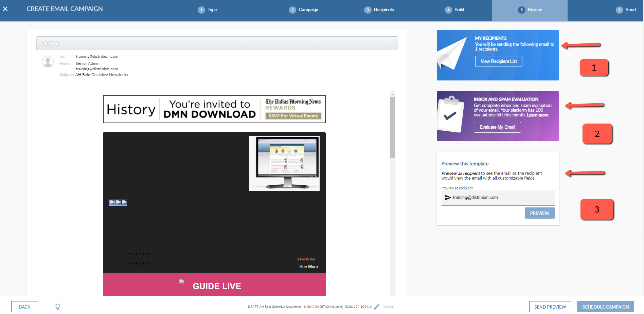Image resolution: width=644 pixels, height=314 pixels.
Task: Open the Learn more link
Action: point(538,115)
